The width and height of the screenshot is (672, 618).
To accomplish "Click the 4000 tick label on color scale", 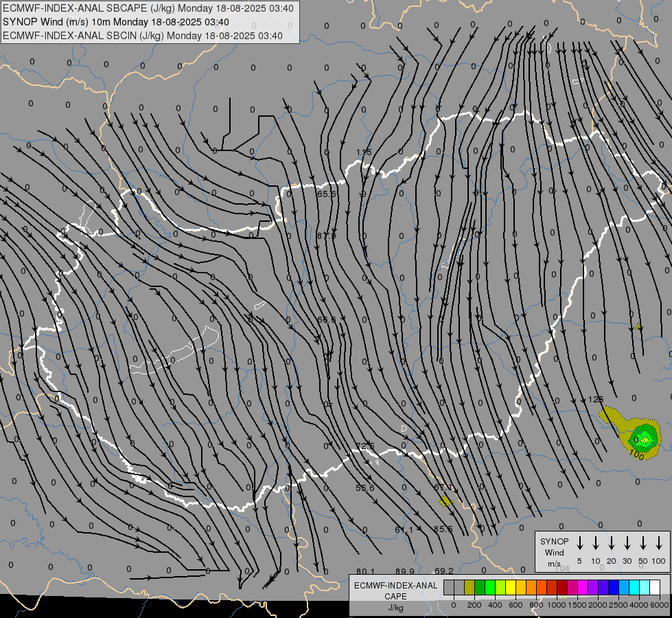I will (639, 605).
